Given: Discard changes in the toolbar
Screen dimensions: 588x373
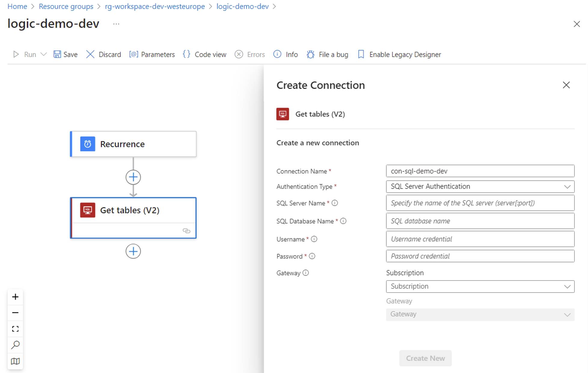Looking at the screenshot, I should click(104, 54).
